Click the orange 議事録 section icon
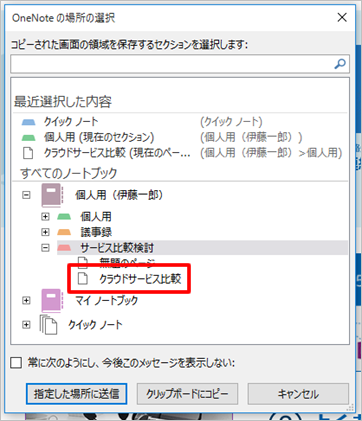362x421 pixels. [64, 232]
